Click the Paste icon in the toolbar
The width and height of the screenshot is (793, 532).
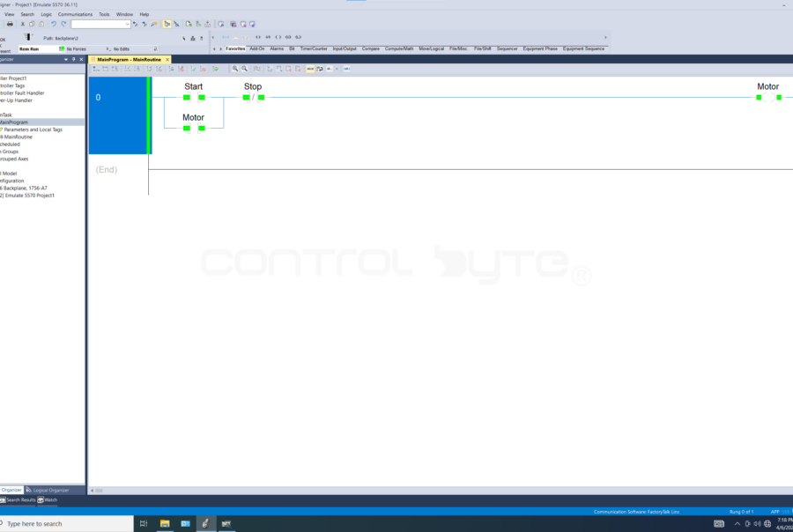tap(41, 24)
